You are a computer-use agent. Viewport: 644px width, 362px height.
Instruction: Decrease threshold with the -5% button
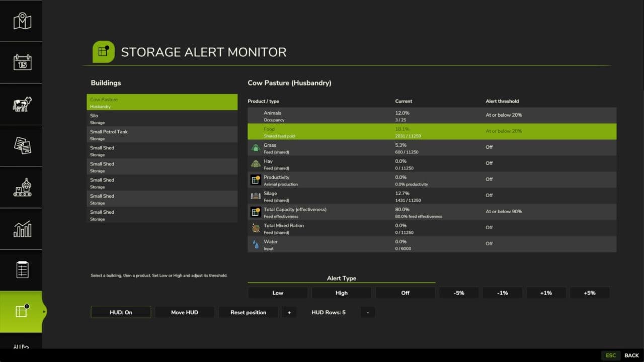[x=459, y=293]
